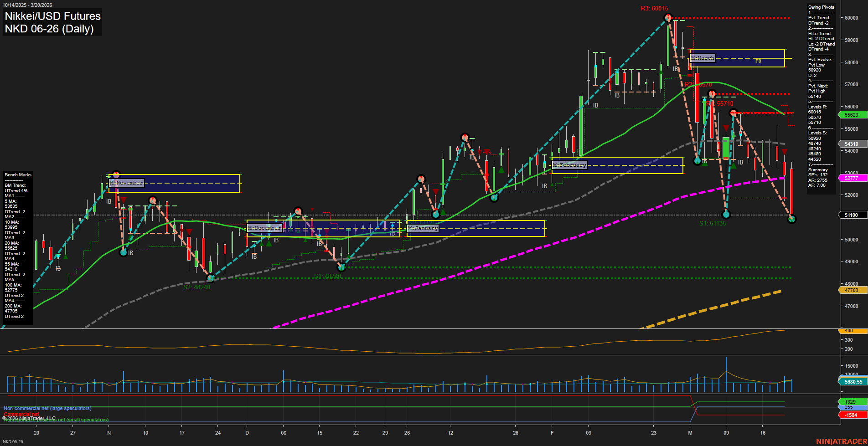Open the Swing Pivots panel header
The height and width of the screenshot is (446, 868).
pyautogui.click(x=821, y=7)
